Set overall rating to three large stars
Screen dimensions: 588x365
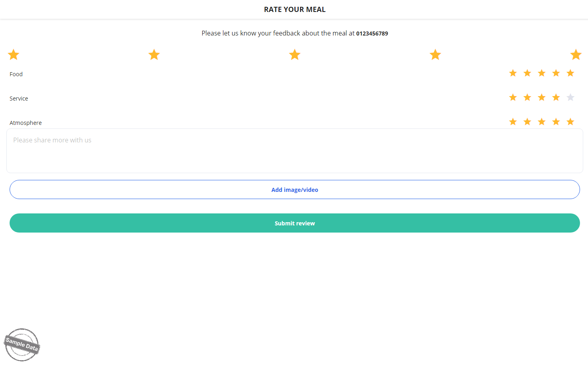295,55
